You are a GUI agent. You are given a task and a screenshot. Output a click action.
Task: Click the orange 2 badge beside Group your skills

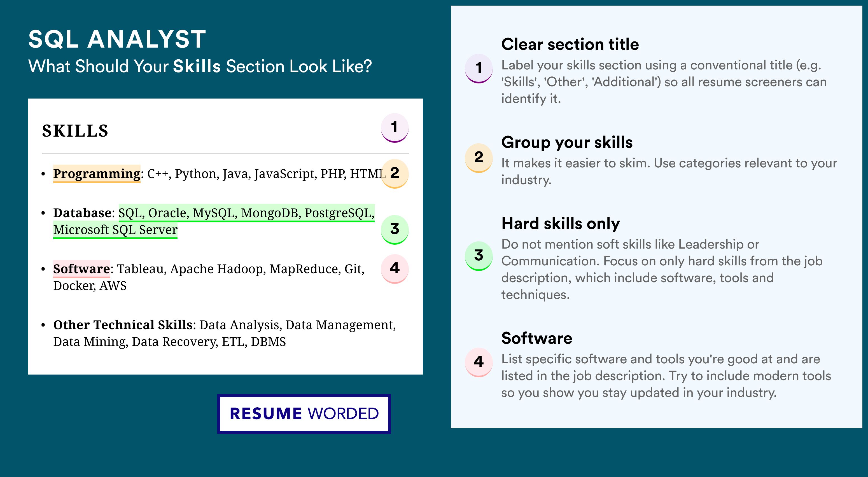(x=479, y=158)
